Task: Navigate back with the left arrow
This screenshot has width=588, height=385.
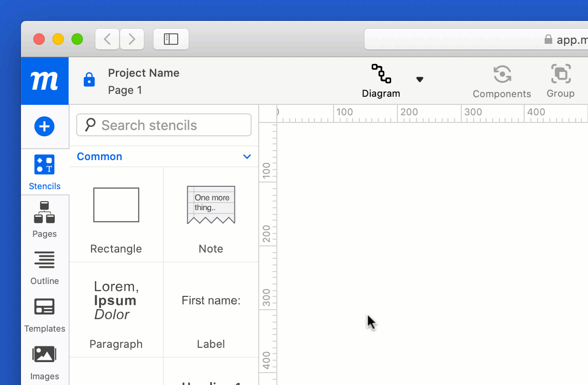Action: click(107, 39)
